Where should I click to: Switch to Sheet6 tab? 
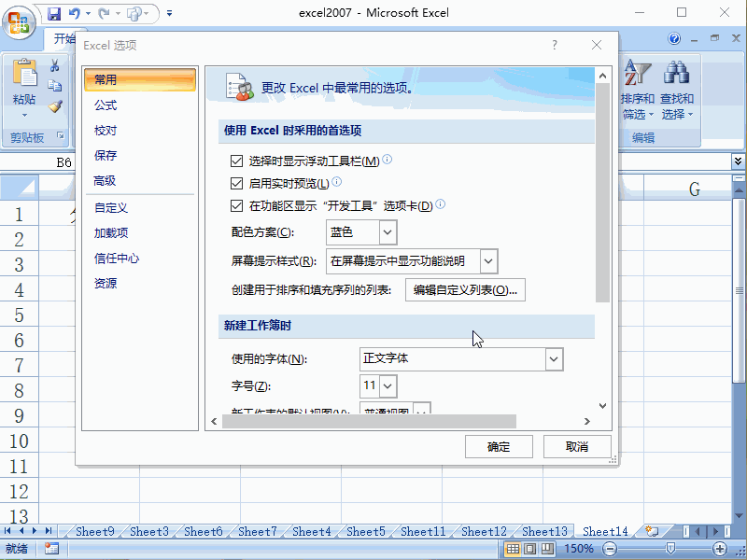pyautogui.click(x=204, y=531)
